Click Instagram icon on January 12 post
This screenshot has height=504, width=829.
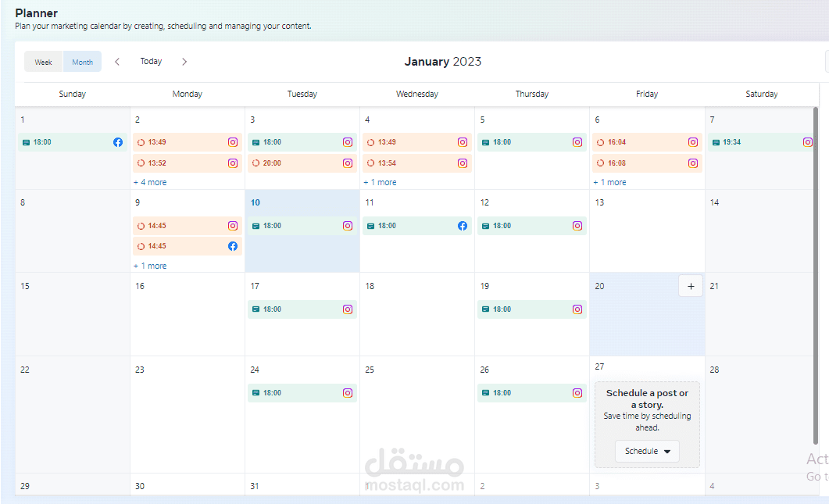point(577,226)
